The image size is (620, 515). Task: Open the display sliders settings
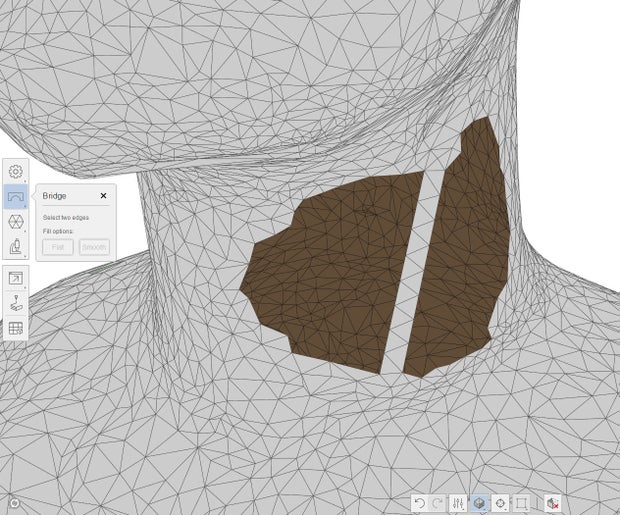point(458,503)
